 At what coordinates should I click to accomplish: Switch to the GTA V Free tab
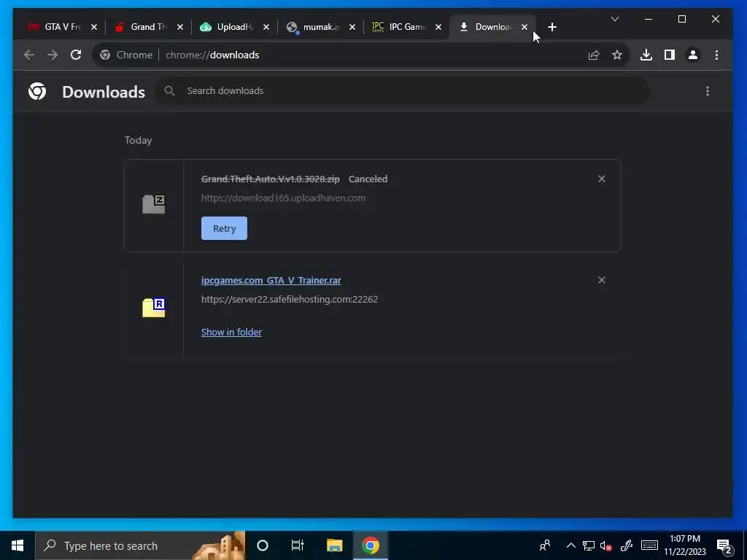coord(55,27)
